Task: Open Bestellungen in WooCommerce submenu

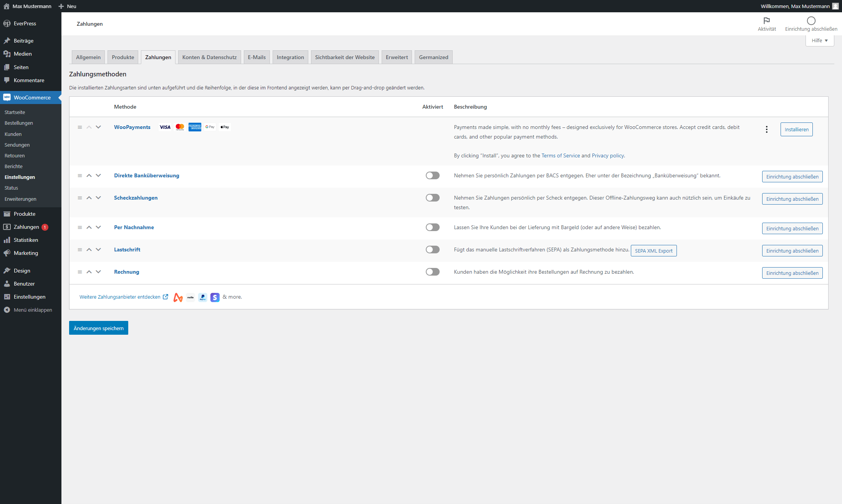Action: [19, 123]
